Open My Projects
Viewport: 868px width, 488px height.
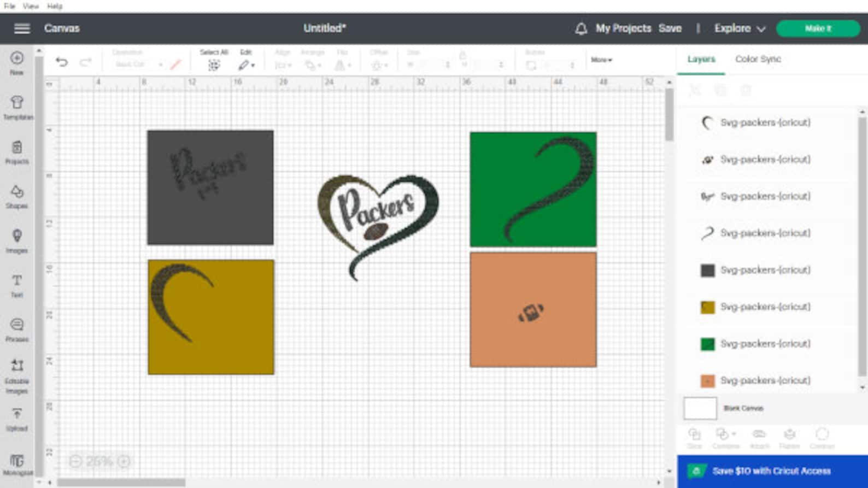(623, 28)
